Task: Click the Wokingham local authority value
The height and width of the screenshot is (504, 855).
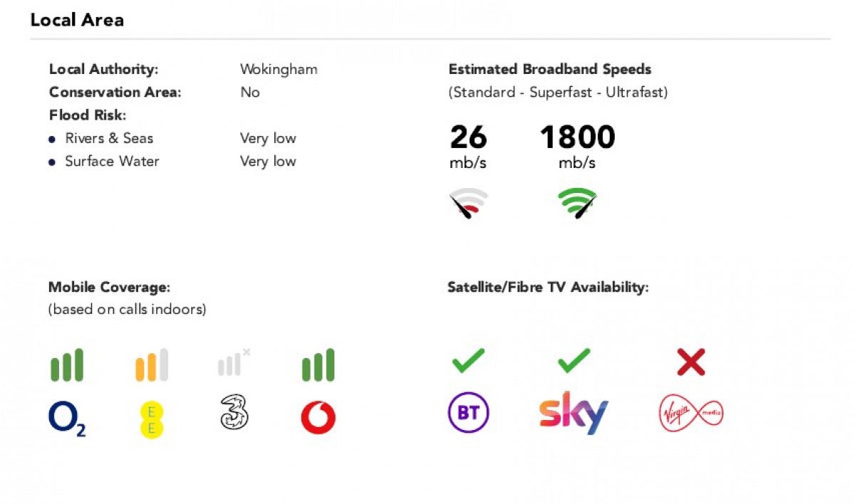Action: point(279,70)
